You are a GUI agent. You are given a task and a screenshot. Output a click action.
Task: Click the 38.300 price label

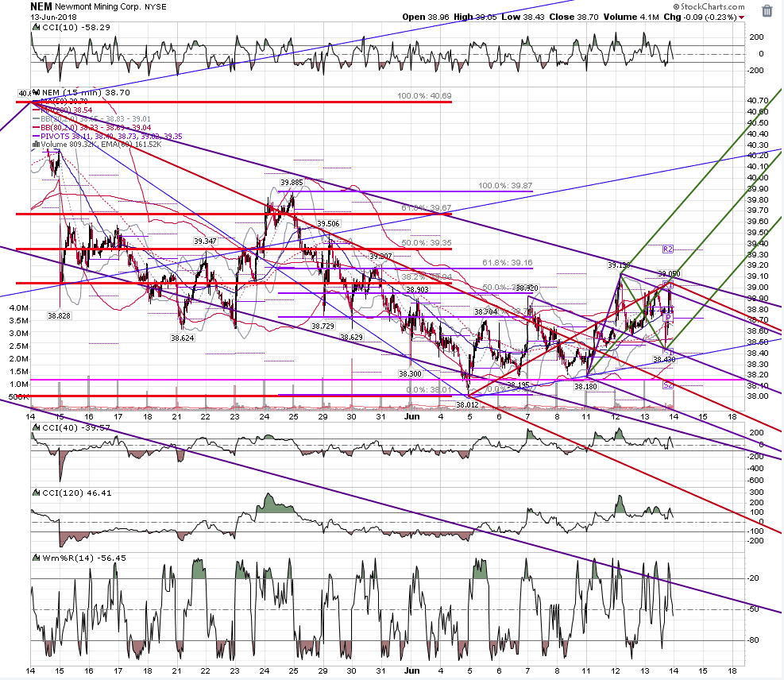410,373
